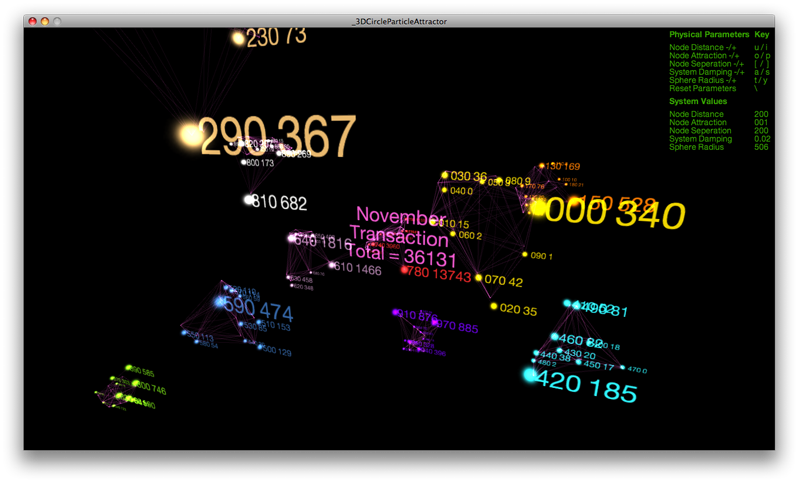Select the white node labeled 810 682

click(249, 200)
